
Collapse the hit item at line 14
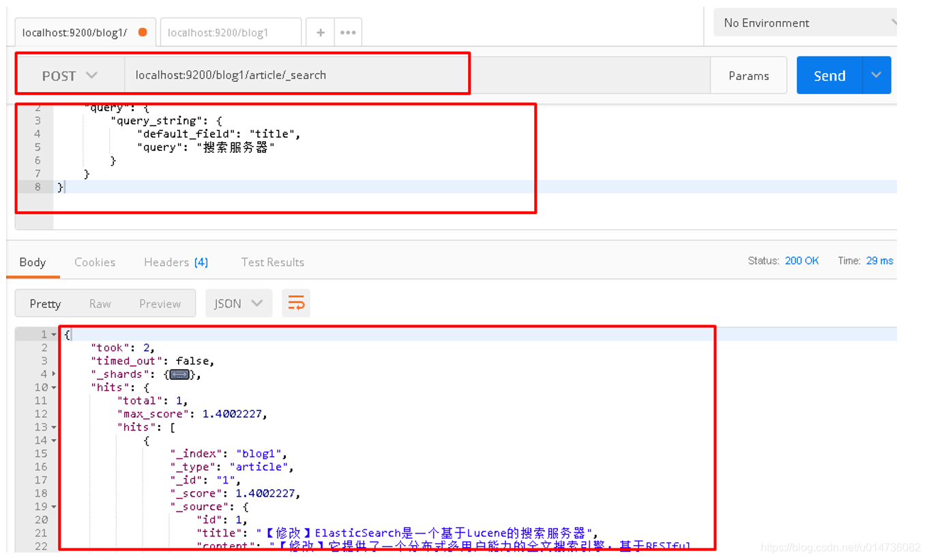coord(54,441)
